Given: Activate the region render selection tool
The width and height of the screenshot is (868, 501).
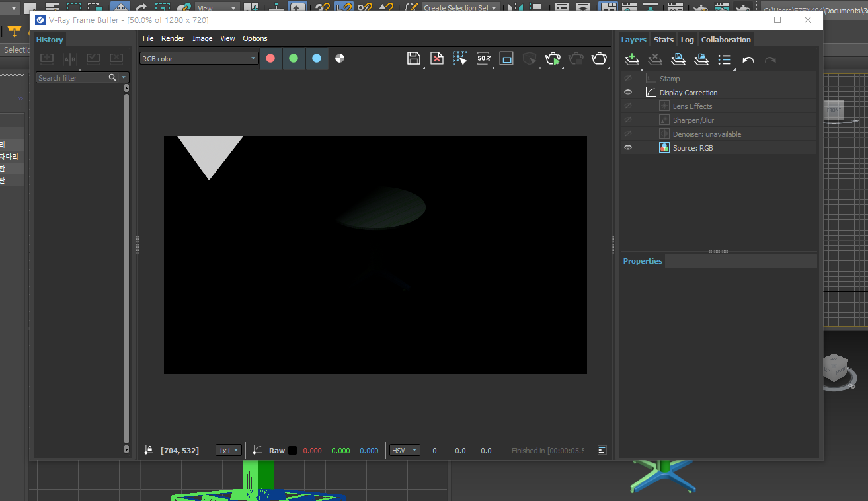Looking at the screenshot, I should pos(459,58).
